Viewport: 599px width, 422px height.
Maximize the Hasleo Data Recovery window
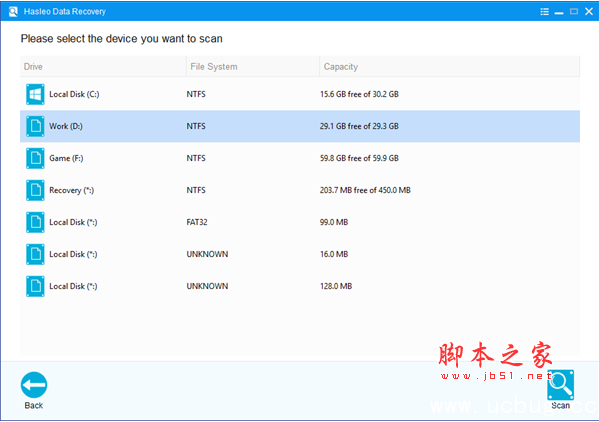(x=574, y=11)
